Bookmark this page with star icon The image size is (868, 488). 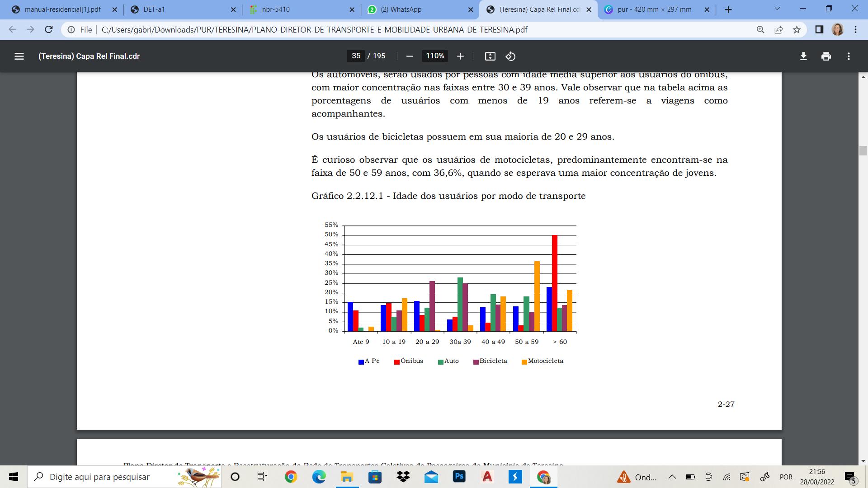(x=797, y=30)
